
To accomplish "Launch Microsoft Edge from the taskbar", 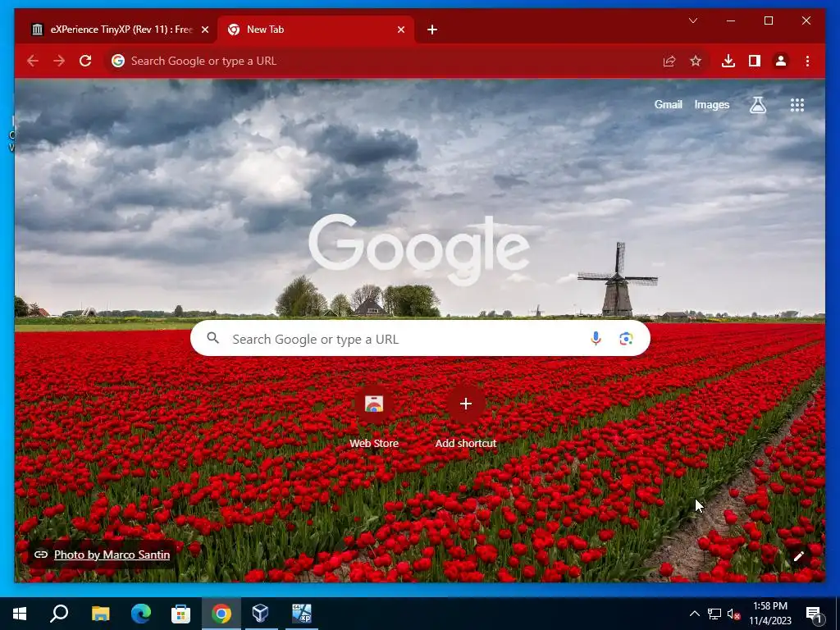I will pos(141,614).
